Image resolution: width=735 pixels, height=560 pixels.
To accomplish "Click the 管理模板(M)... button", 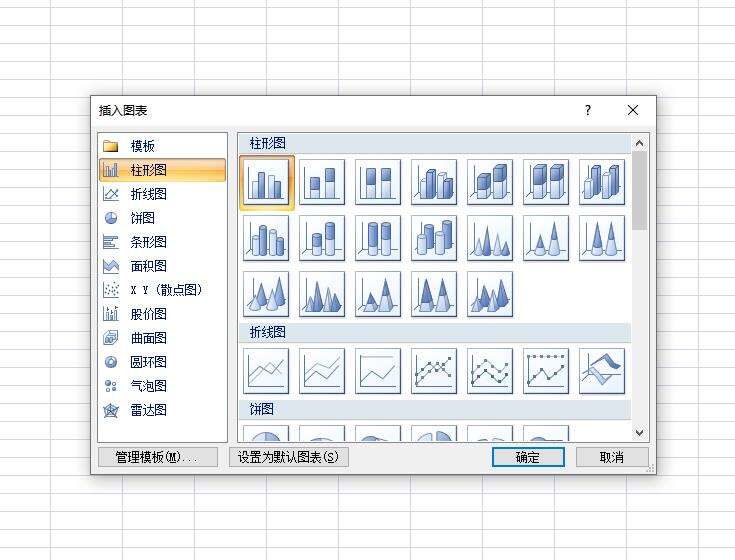I will [158, 457].
